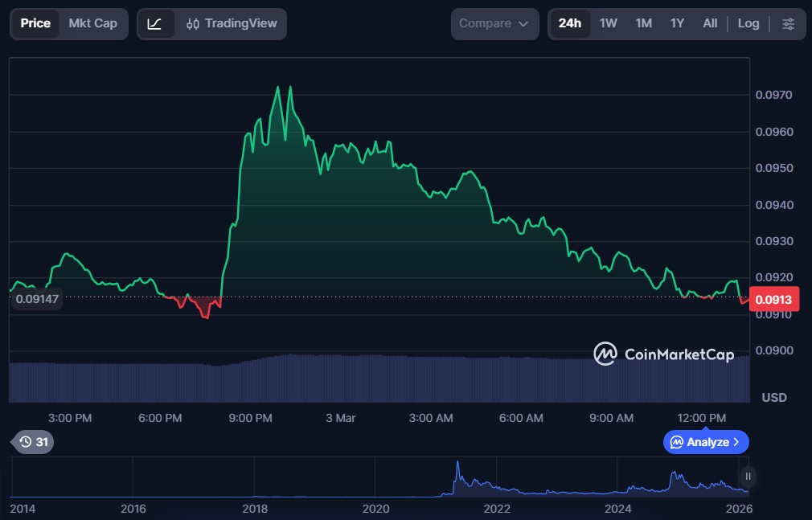Open the Compare dropdown

(x=494, y=24)
